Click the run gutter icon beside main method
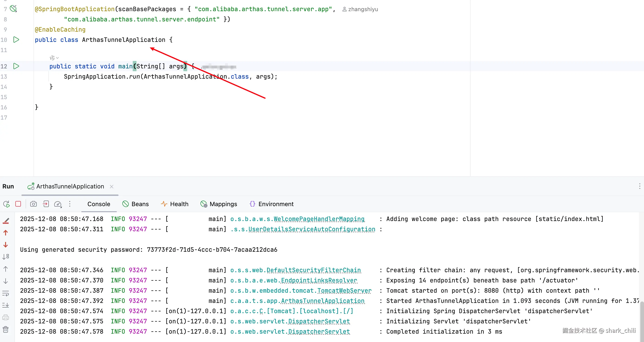 pyautogui.click(x=16, y=66)
